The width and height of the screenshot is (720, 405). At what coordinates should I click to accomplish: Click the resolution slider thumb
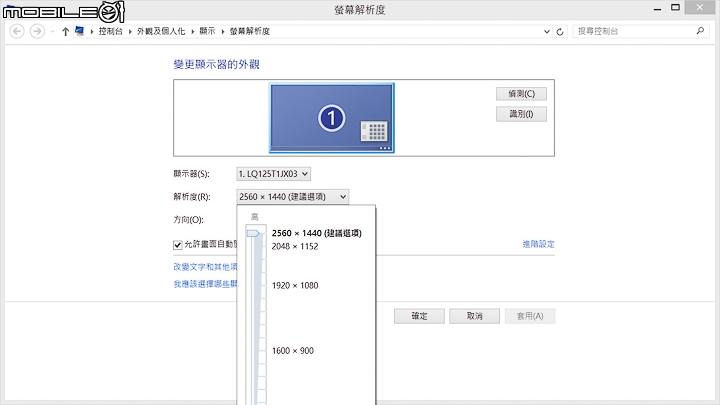[253, 233]
